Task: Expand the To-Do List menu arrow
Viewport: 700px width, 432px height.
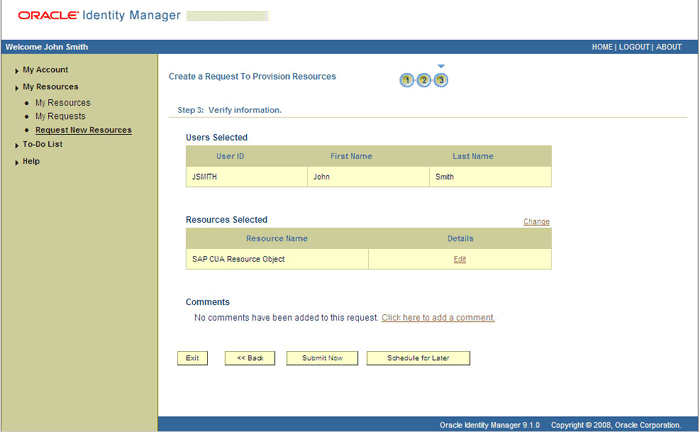Action: click(17, 145)
